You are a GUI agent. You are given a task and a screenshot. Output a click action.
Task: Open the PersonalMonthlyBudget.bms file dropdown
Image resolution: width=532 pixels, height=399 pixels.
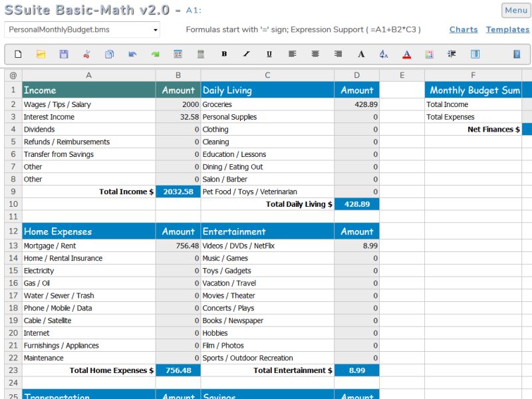(x=81, y=29)
